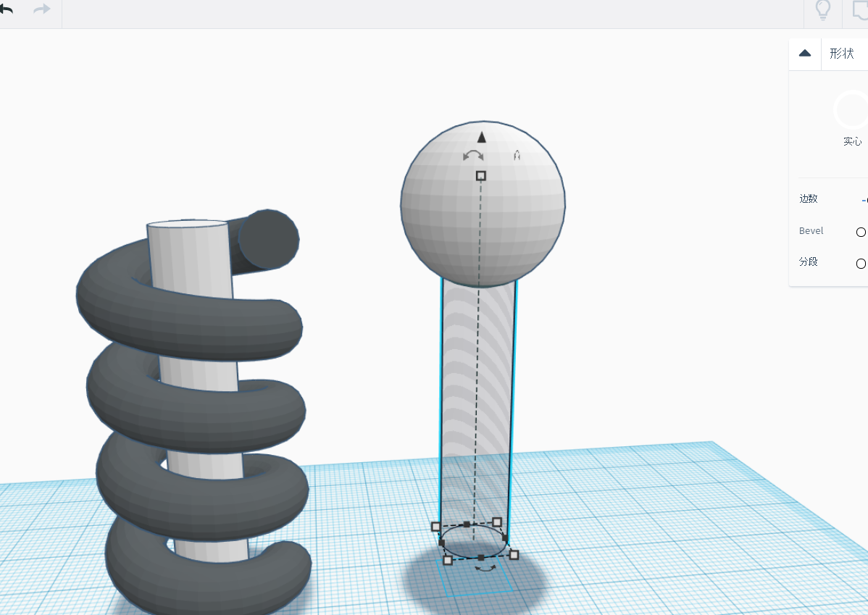Click the front-left white corner resize handle
The image size is (868, 615).
(448, 560)
